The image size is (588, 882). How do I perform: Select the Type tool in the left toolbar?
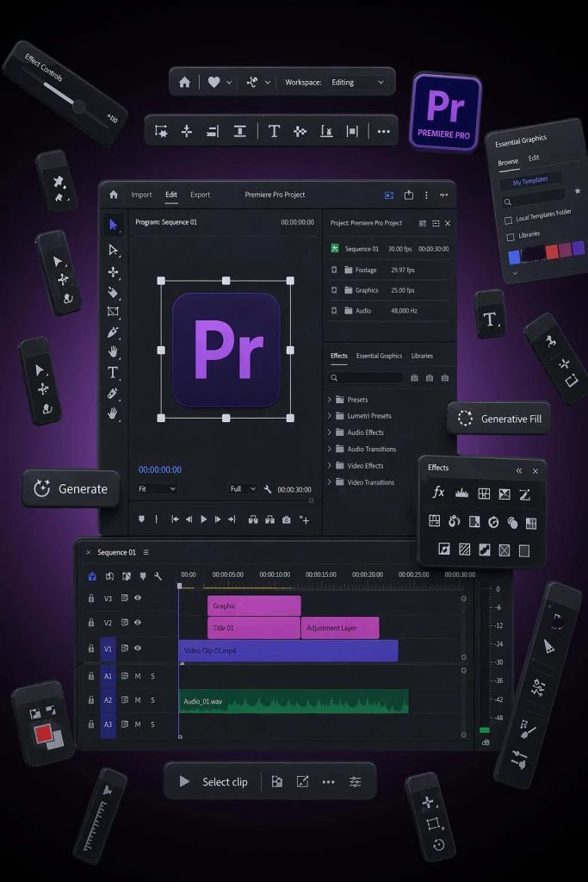click(113, 372)
